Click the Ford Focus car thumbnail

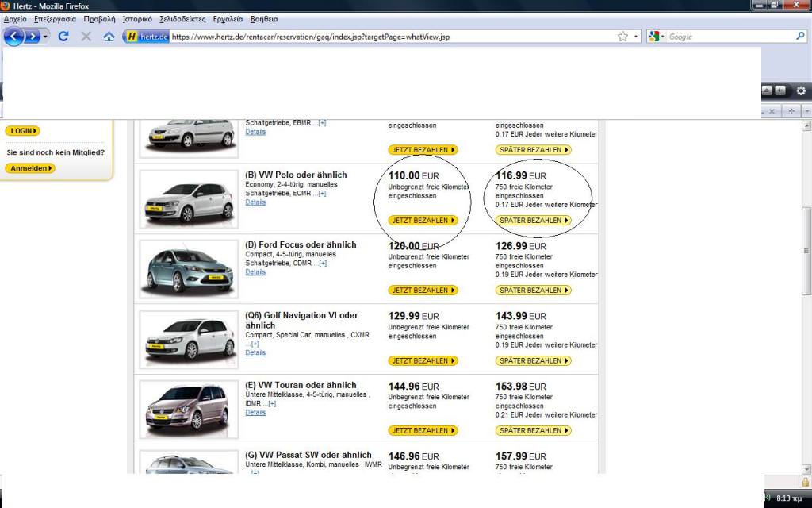[189, 270]
